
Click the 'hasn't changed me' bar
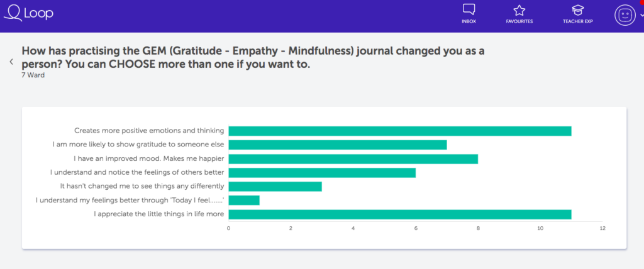click(x=275, y=186)
